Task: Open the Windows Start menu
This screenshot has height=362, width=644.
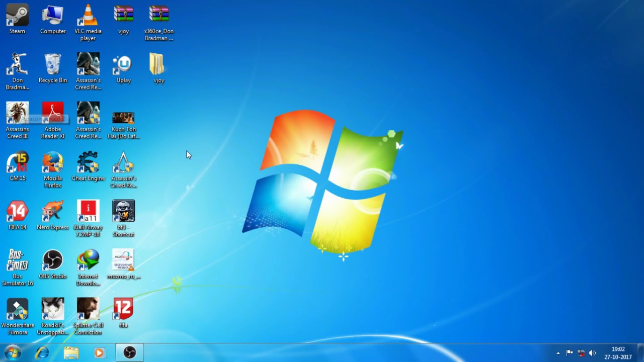Action: [x=12, y=353]
